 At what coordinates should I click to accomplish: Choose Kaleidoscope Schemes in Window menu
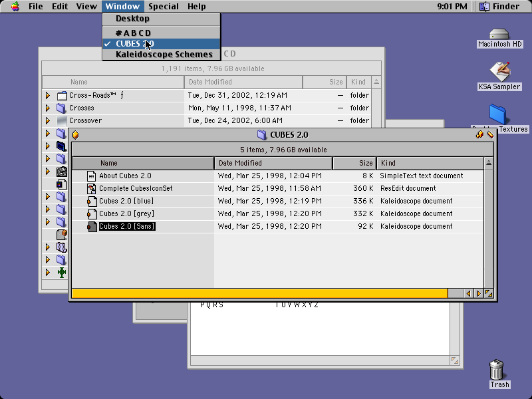[x=162, y=55]
